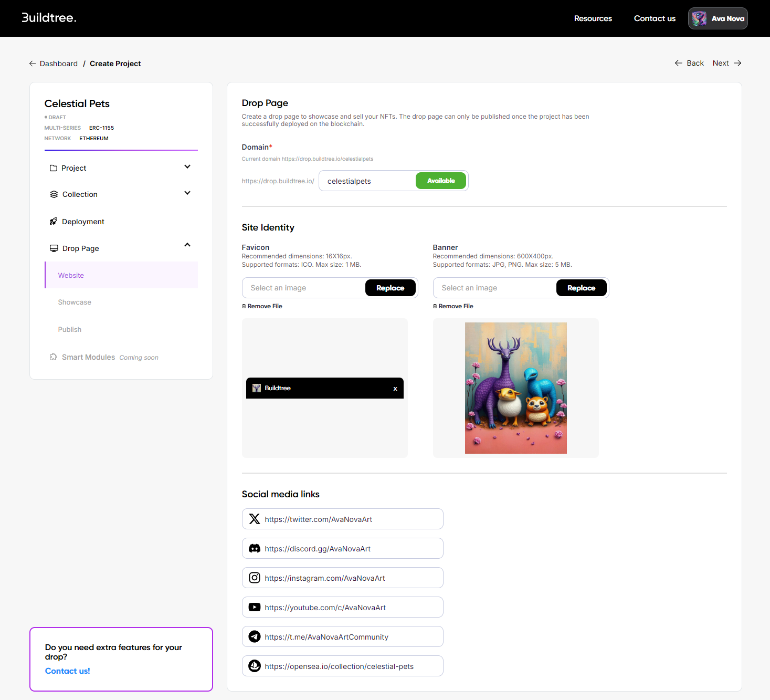770x700 pixels.
Task: Collapse the Drop Page section chevron
Action: click(x=187, y=245)
